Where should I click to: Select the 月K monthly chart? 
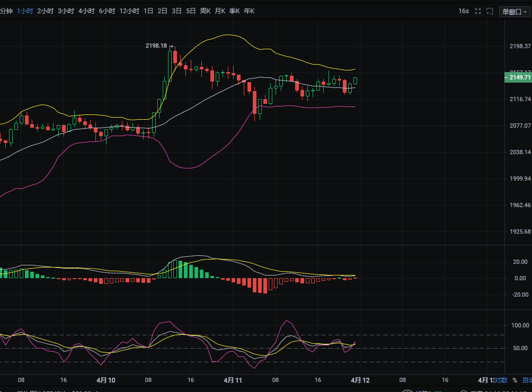coord(220,11)
